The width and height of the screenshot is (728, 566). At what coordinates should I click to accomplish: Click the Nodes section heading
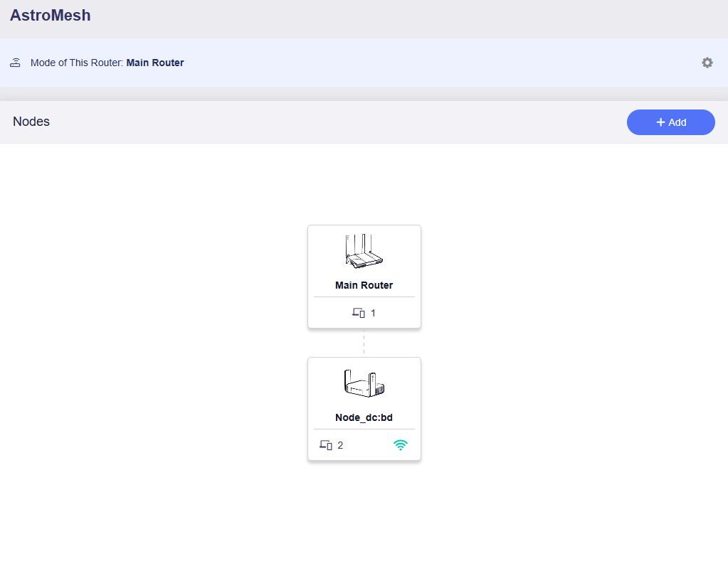click(31, 122)
